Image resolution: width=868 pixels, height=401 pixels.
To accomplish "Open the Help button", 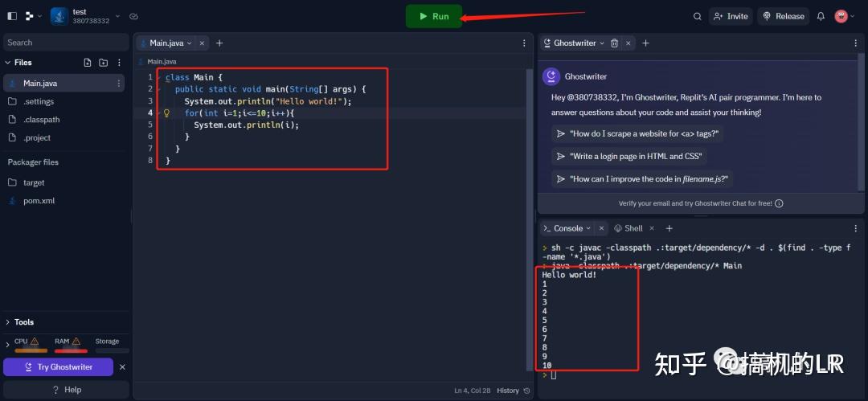I will pyautogui.click(x=67, y=390).
